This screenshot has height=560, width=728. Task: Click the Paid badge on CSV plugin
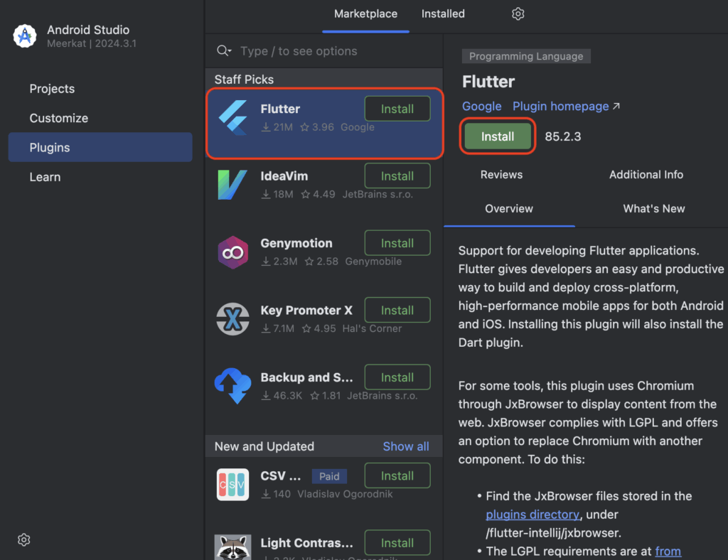click(x=329, y=476)
